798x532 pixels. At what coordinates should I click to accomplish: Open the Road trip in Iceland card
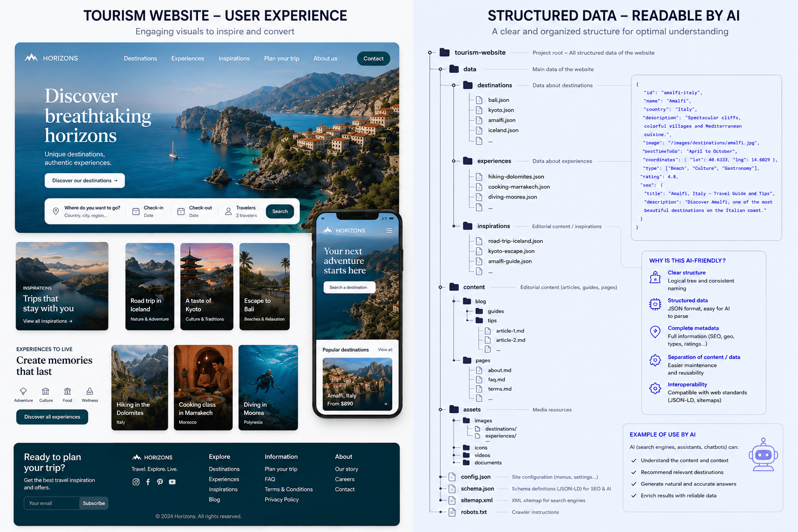(x=150, y=286)
